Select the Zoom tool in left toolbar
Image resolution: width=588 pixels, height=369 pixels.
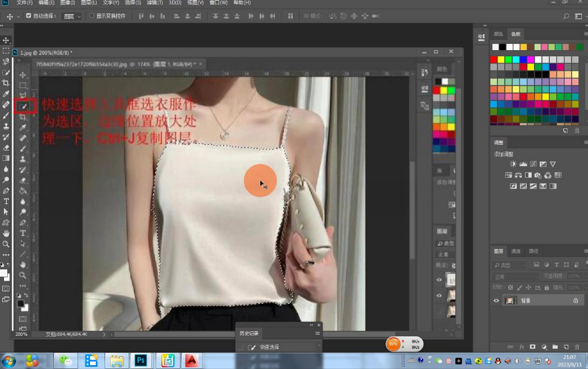point(6,244)
